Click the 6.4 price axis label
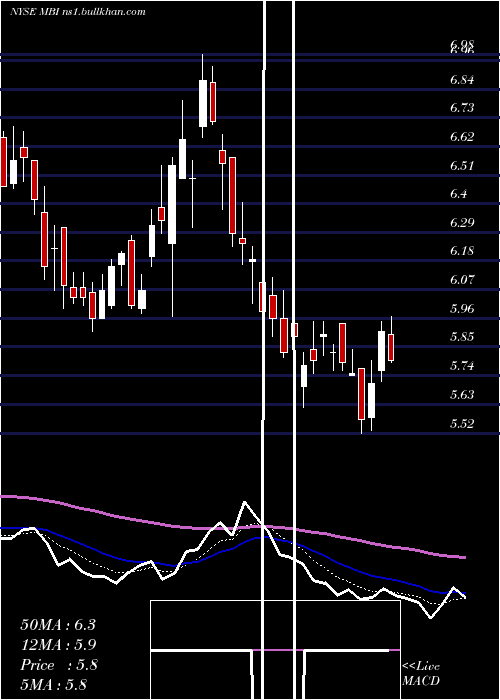The width and height of the screenshot is (500, 700). click(458, 194)
